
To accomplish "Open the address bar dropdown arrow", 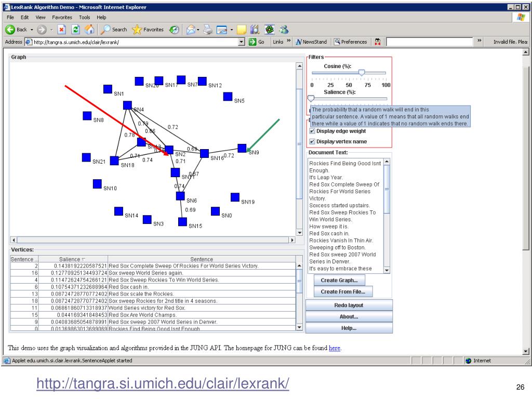I will [242, 42].
